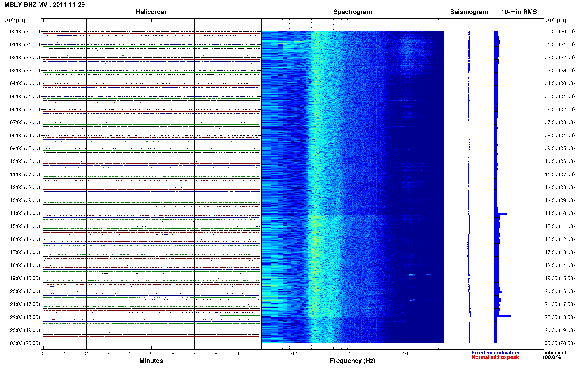The width and height of the screenshot is (588, 368).
Task: Click right-axis time label "10:00 (06:00)"
Action: (x=560, y=161)
